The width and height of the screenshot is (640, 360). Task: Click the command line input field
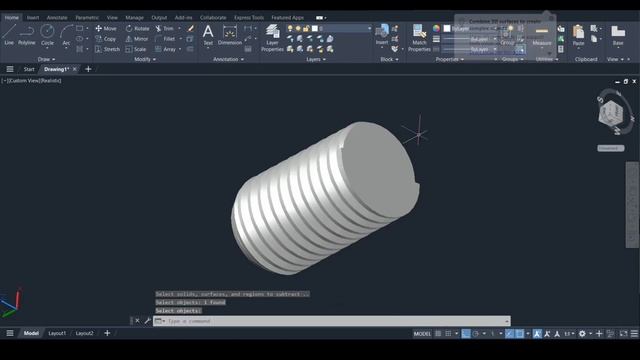pos(331,321)
